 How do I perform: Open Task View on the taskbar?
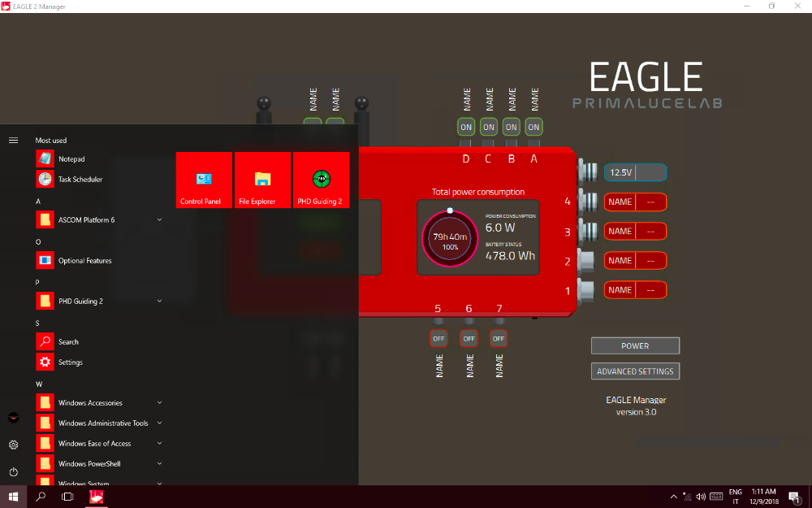[x=67, y=497]
